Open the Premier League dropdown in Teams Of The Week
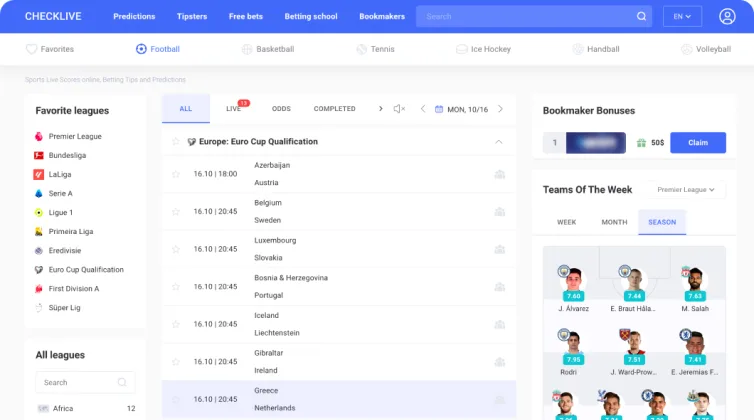 click(x=685, y=190)
